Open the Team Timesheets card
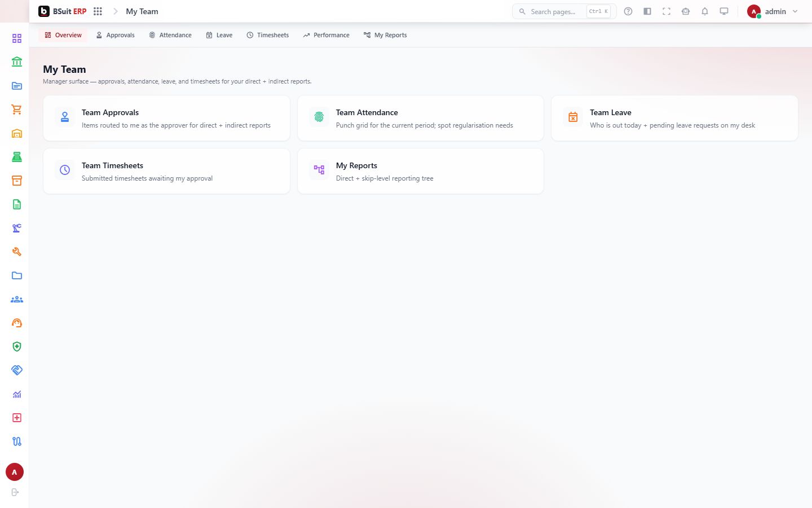 [166, 171]
